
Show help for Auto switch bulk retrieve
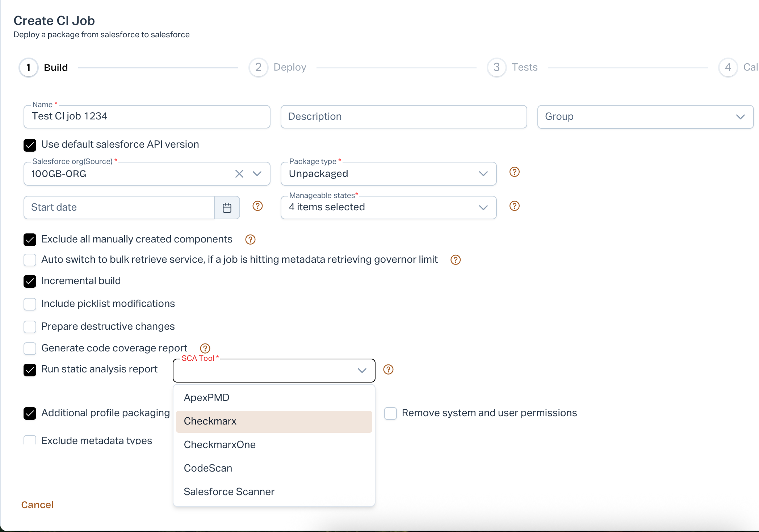(x=455, y=260)
